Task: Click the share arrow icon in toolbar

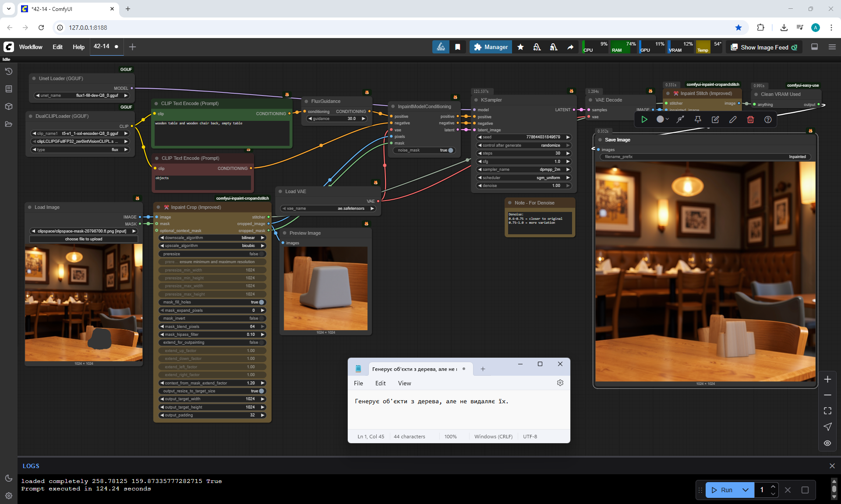Action: point(570,47)
